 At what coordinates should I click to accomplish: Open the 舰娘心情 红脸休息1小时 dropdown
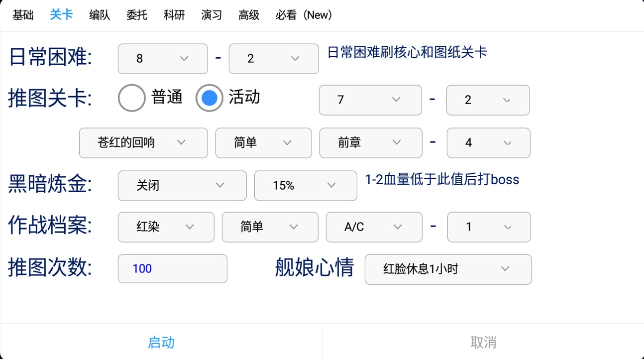tap(447, 269)
